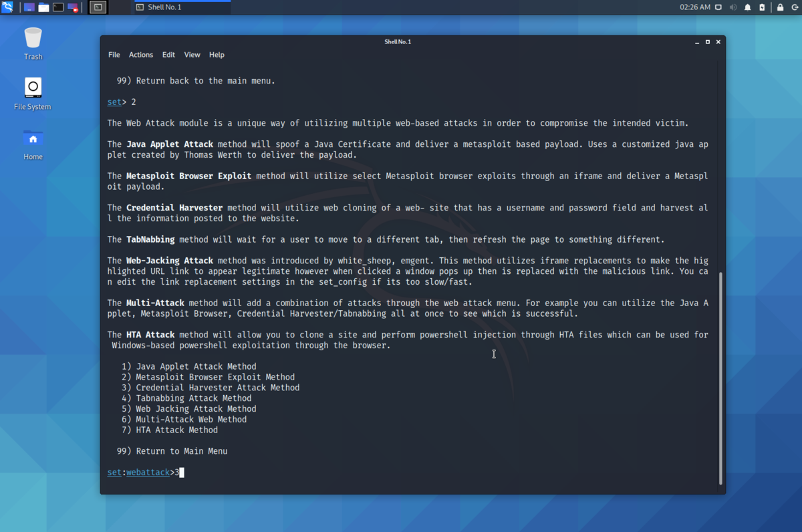The height and width of the screenshot is (532, 802).
Task: Select the Trash desktop icon
Action: pyautogui.click(x=33, y=43)
